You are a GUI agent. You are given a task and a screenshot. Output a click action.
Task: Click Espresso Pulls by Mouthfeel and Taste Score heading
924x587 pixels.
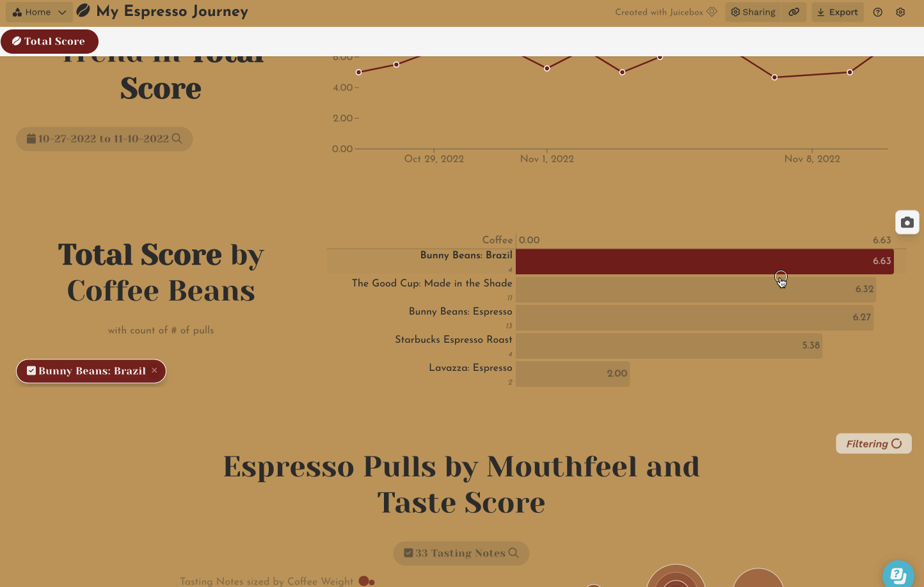461,485
